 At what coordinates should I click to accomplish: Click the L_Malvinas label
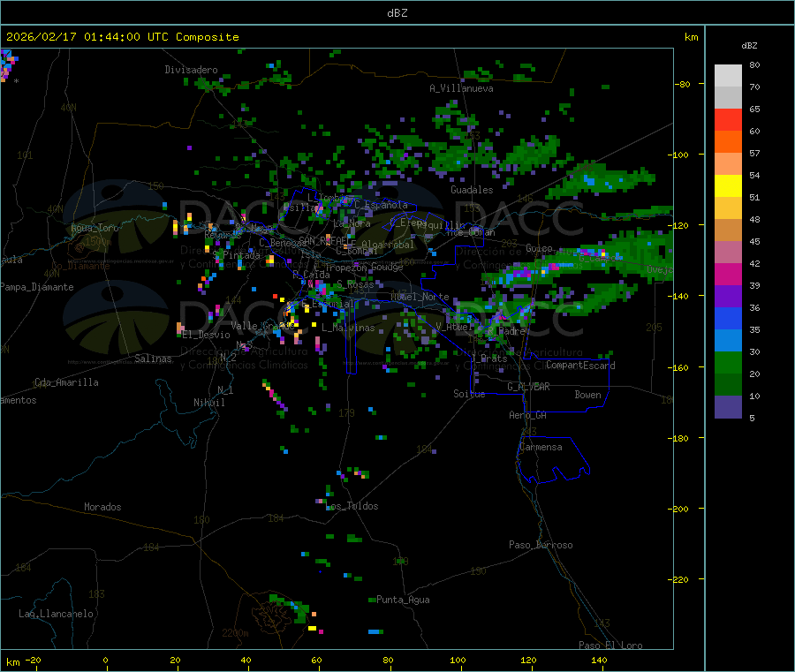click(348, 328)
